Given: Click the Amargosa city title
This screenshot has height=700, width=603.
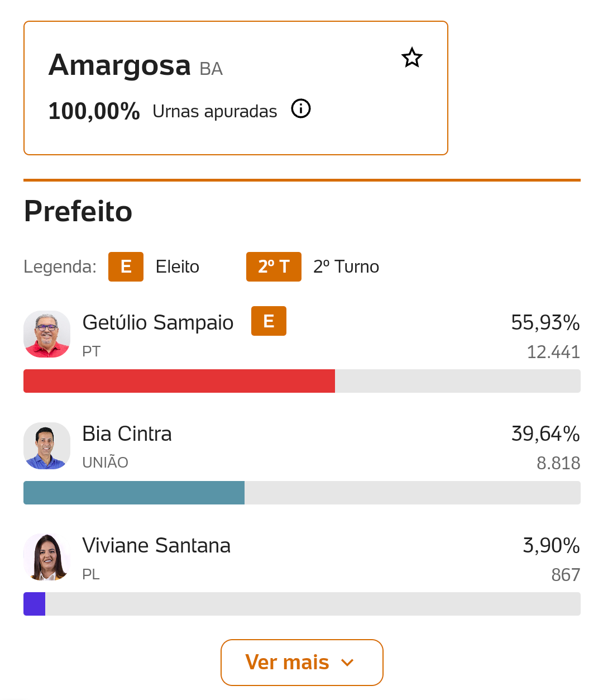Looking at the screenshot, I should click(120, 65).
